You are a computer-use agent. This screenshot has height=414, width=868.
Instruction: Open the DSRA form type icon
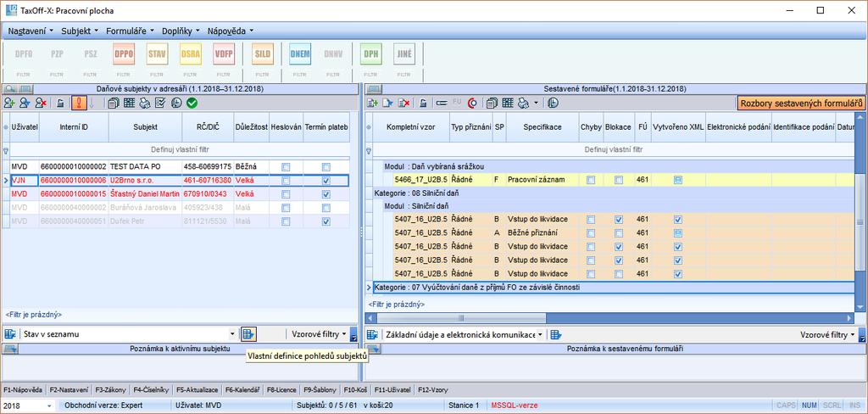(191, 53)
